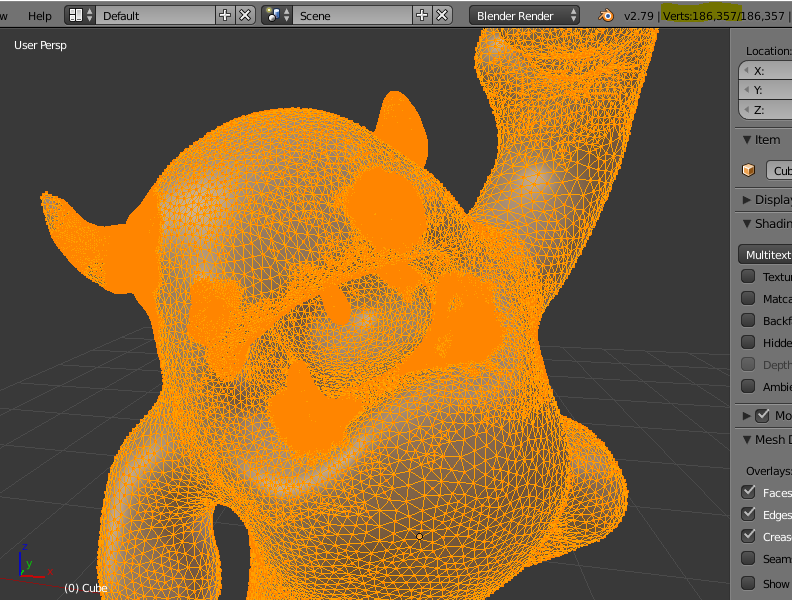Viewport: 792px width, 600px height.
Task: Enable the Hidden Wire checkbox
Action: (748, 342)
